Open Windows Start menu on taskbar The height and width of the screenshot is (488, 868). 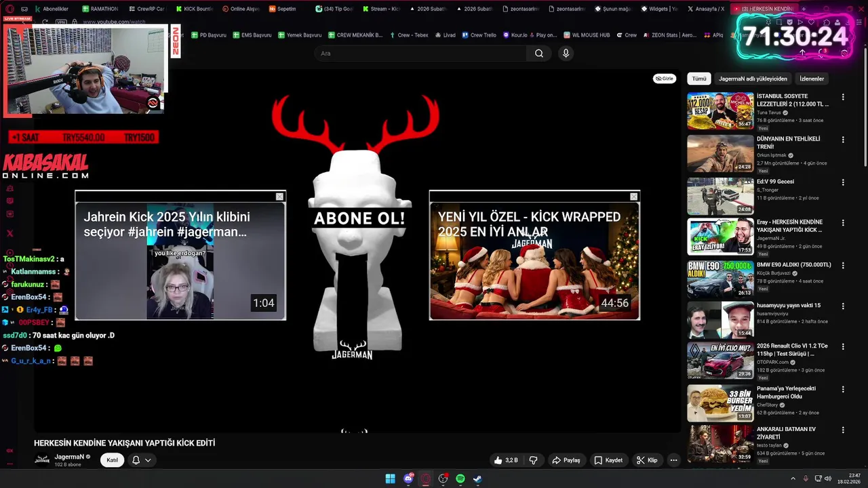coord(391,479)
